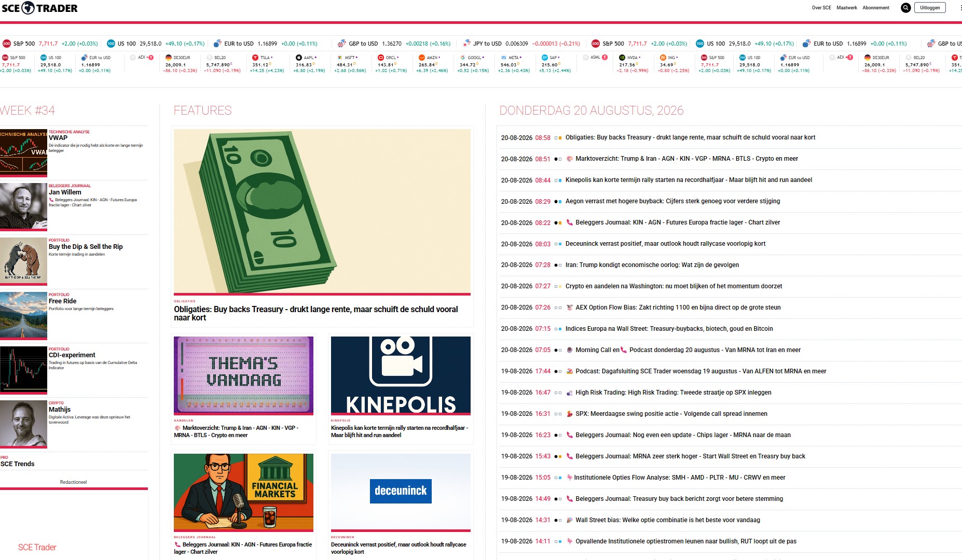
Task: Click the coffee icon before Morning Call
Action: pyautogui.click(x=569, y=350)
